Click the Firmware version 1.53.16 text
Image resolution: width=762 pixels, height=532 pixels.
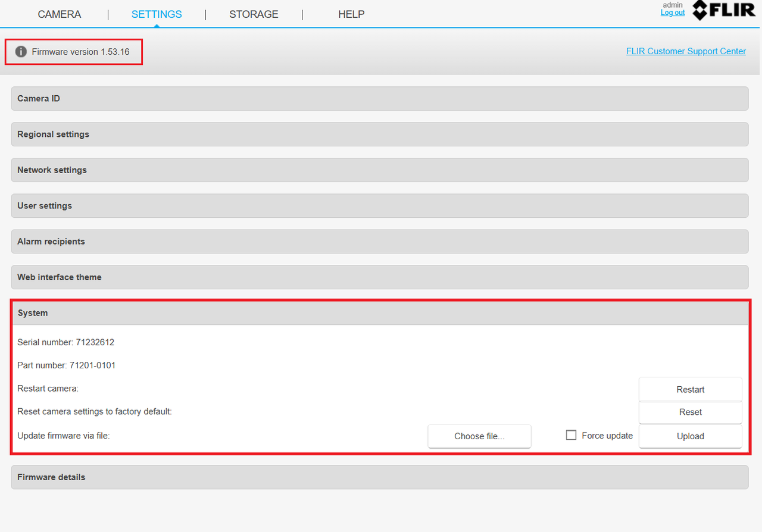point(81,52)
